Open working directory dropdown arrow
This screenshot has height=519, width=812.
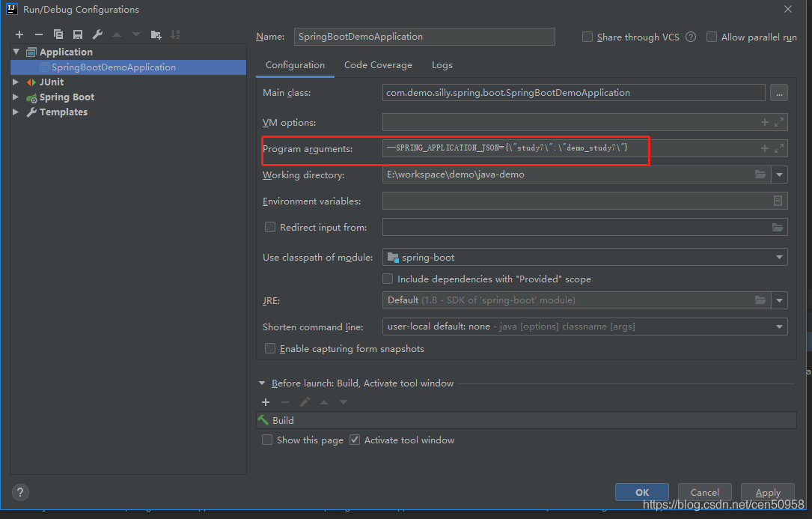tap(779, 174)
